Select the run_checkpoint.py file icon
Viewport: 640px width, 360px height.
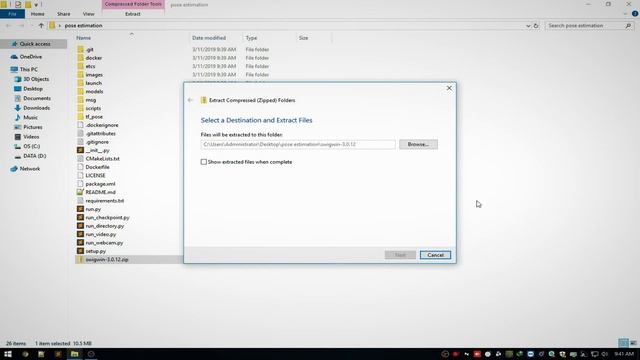pyautogui.click(x=80, y=218)
